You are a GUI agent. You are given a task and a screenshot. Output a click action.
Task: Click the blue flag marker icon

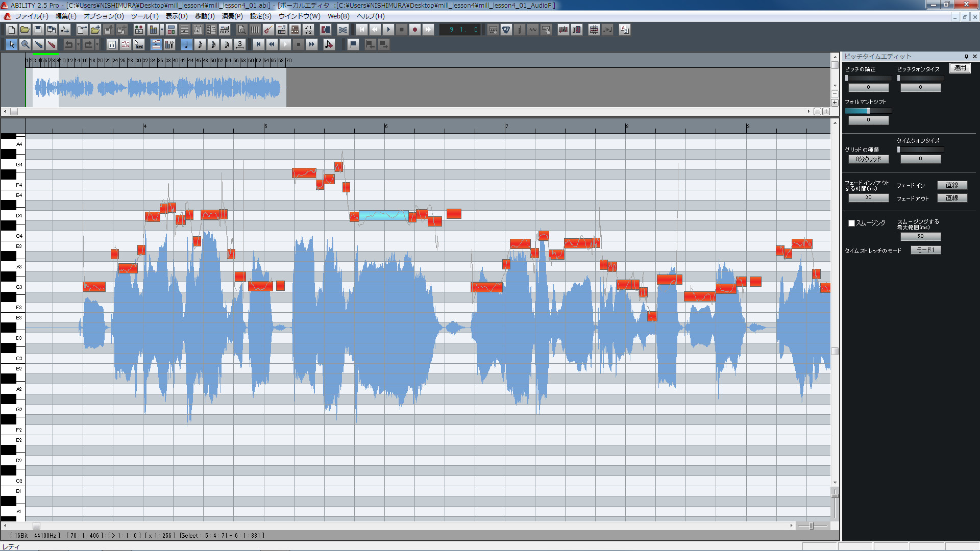(353, 44)
